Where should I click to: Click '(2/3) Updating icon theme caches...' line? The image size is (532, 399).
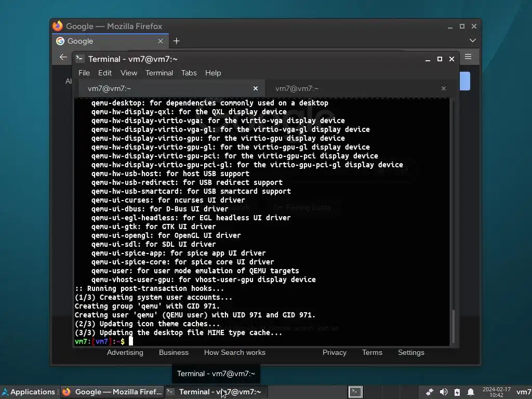coord(147,324)
